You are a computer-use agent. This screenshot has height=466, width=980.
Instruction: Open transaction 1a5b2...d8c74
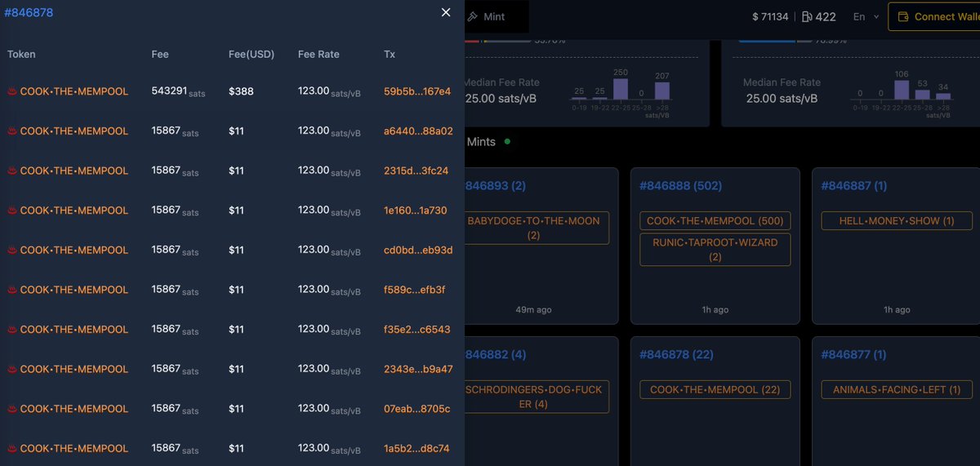(416, 448)
